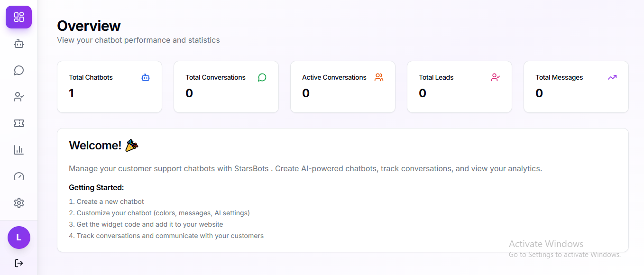Screen dimensions: 644x275
Task: Open the settings gear sidebar icon
Action: pos(19,203)
